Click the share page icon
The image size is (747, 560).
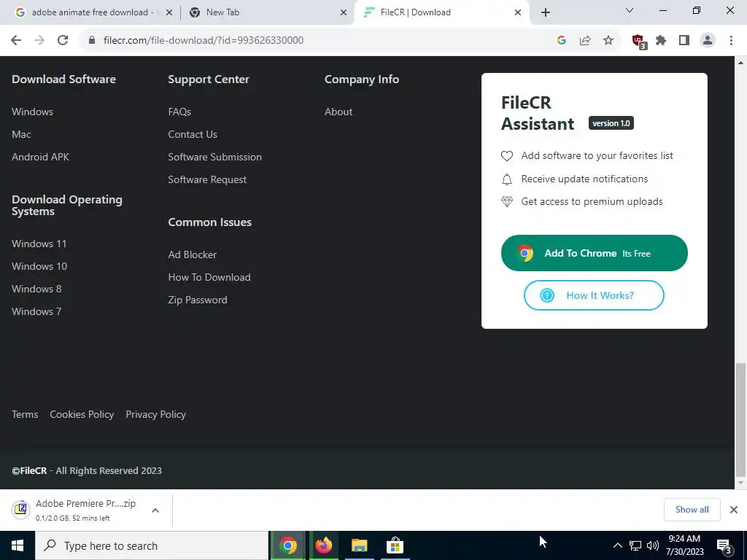pos(585,40)
